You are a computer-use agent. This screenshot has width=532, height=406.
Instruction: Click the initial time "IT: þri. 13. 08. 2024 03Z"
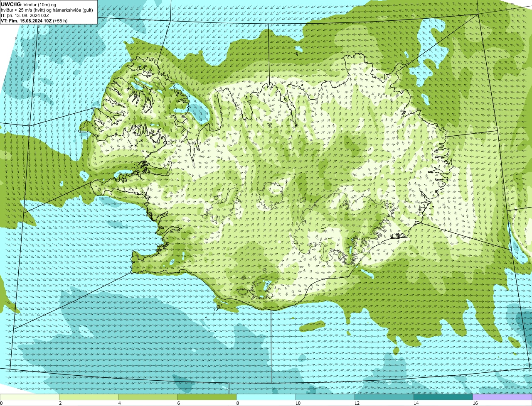click(25, 15)
